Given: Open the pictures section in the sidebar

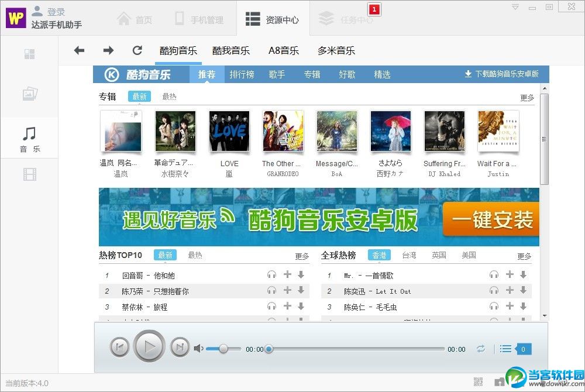Looking at the screenshot, I should pos(30,93).
